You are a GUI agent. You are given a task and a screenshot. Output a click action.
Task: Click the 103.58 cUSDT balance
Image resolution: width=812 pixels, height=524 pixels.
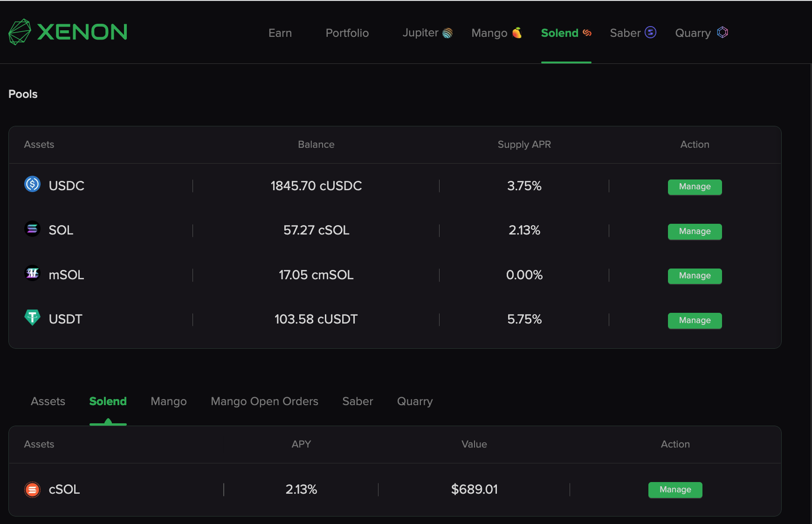click(316, 319)
